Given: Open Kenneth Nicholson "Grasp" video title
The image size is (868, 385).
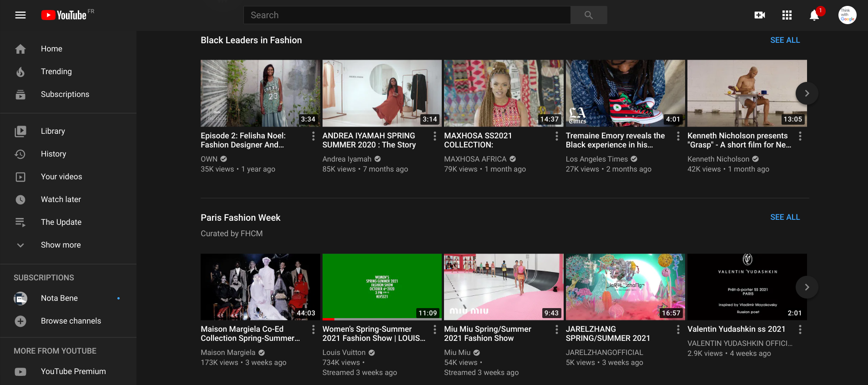Looking at the screenshot, I should [x=739, y=140].
